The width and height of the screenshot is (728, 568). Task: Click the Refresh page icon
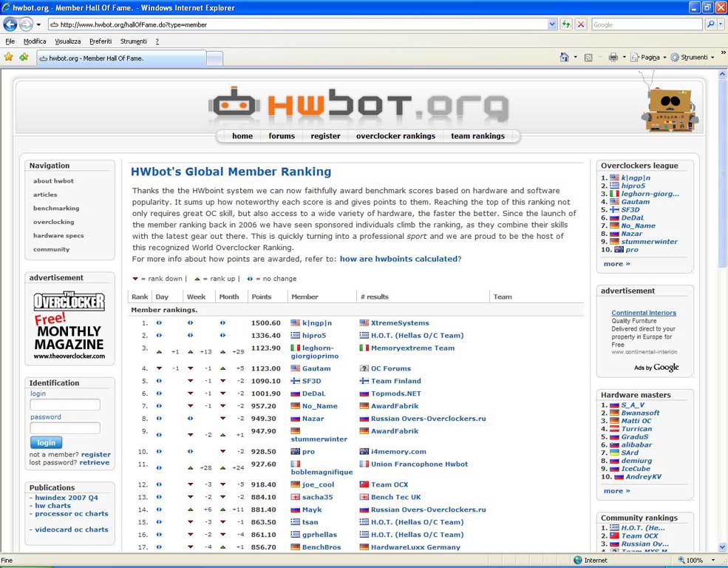[566, 24]
